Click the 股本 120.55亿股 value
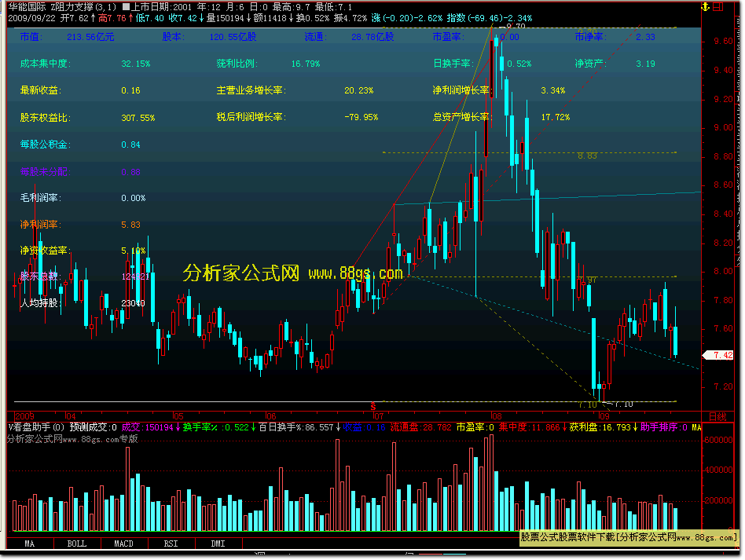Viewport: 745px width, 560px height. click(233, 37)
